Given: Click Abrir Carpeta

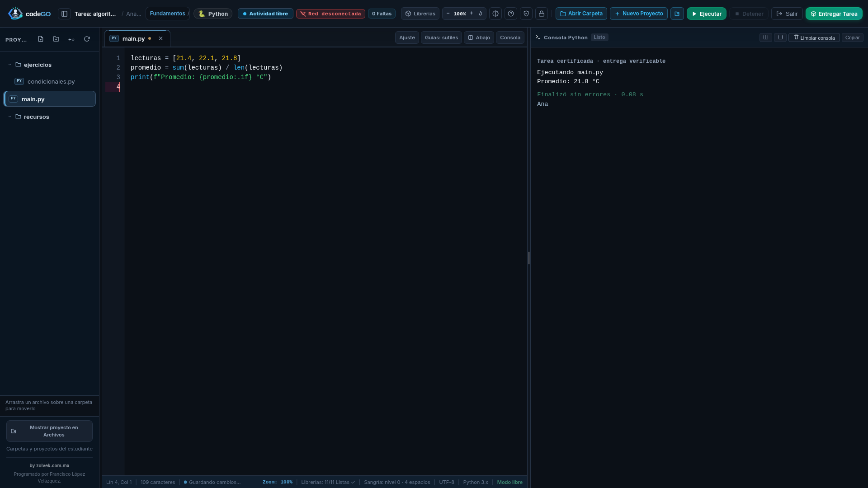Looking at the screenshot, I should pyautogui.click(x=581, y=14).
